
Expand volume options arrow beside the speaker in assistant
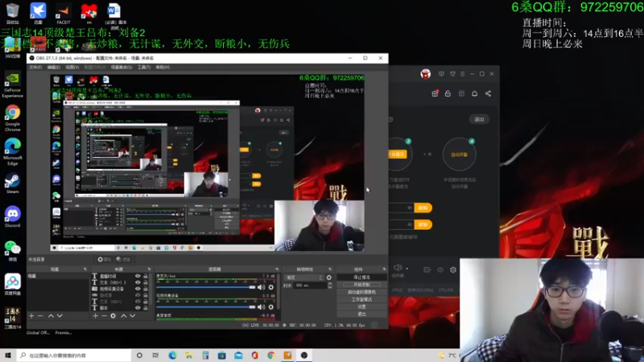407,269
